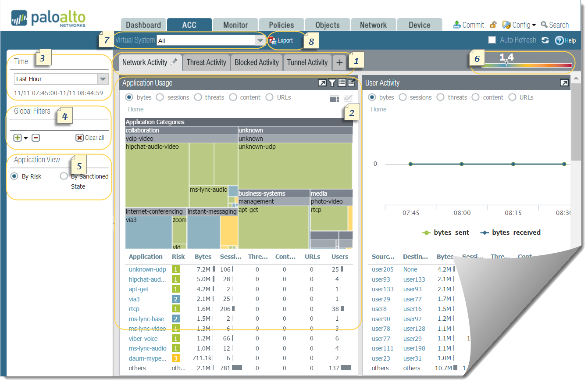Switch to the Threat Activity tab
The image size is (588, 383).
click(x=206, y=62)
